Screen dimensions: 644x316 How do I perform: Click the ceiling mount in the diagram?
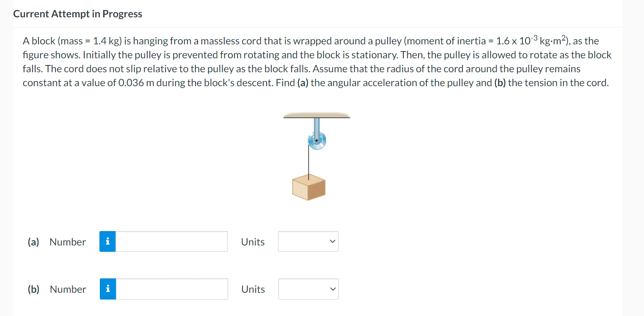click(316, 115)
